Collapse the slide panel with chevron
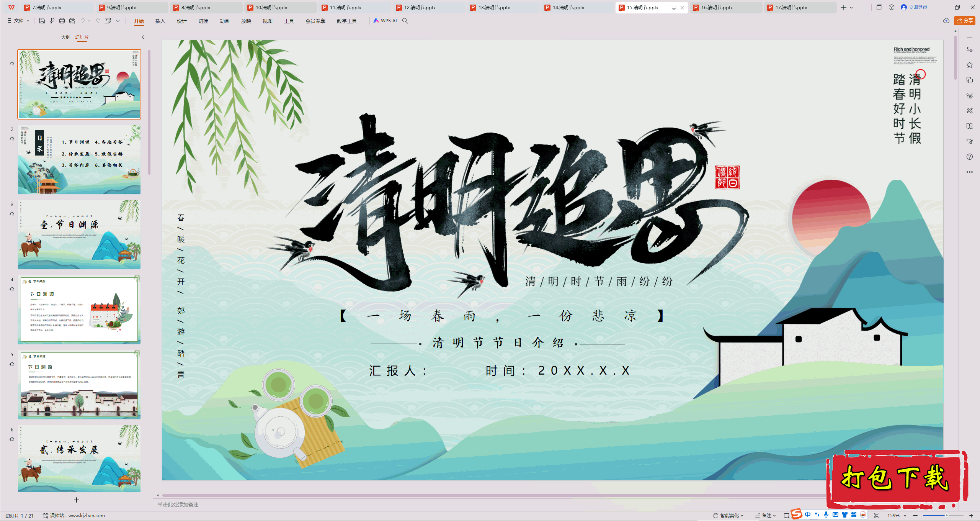The image size is (980, 521). pos(143,37)
